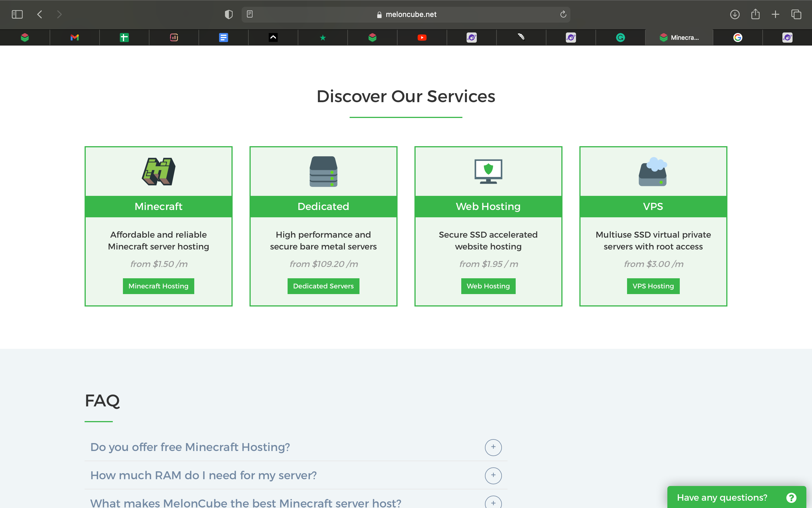The image size is (812, 508).
Task: Click the 'from $1.95 / m' price
Action: tap(488, 264)
